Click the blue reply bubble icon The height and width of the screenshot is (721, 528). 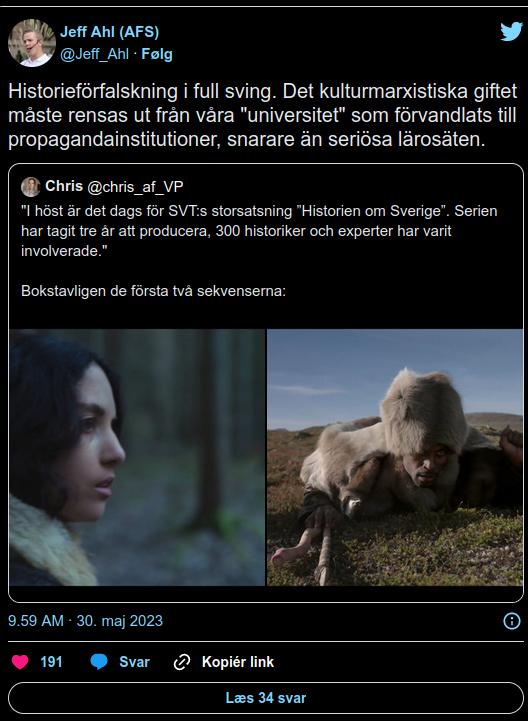(x=99, y=662)
